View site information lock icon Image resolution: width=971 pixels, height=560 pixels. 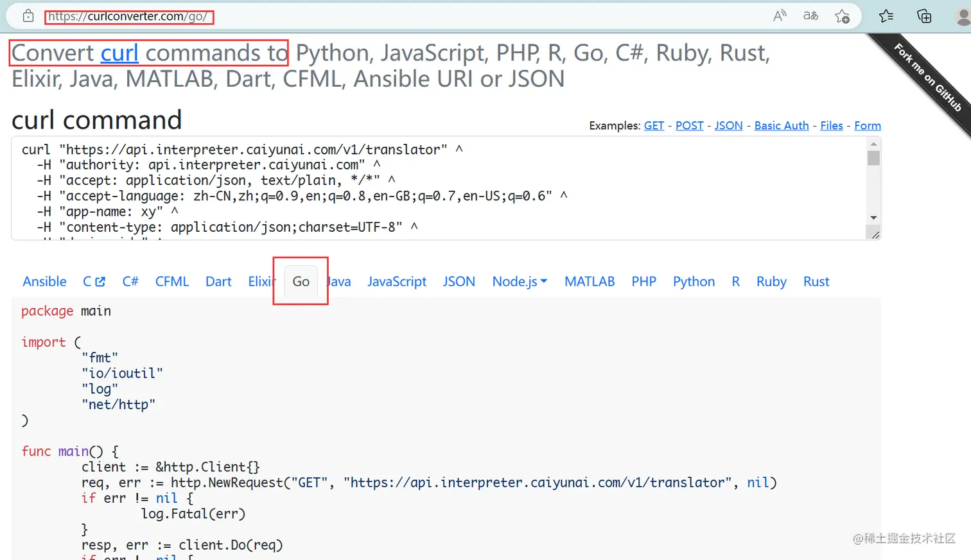click(28, 16)
